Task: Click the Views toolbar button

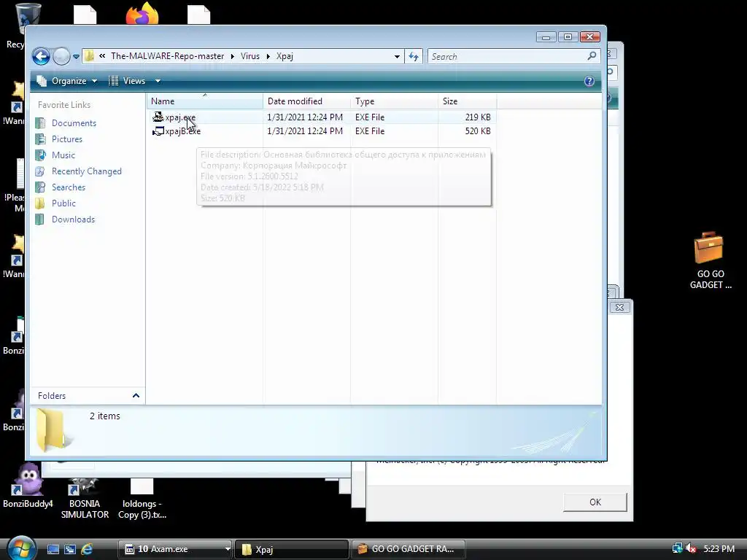Action: [x=127, y=81]
